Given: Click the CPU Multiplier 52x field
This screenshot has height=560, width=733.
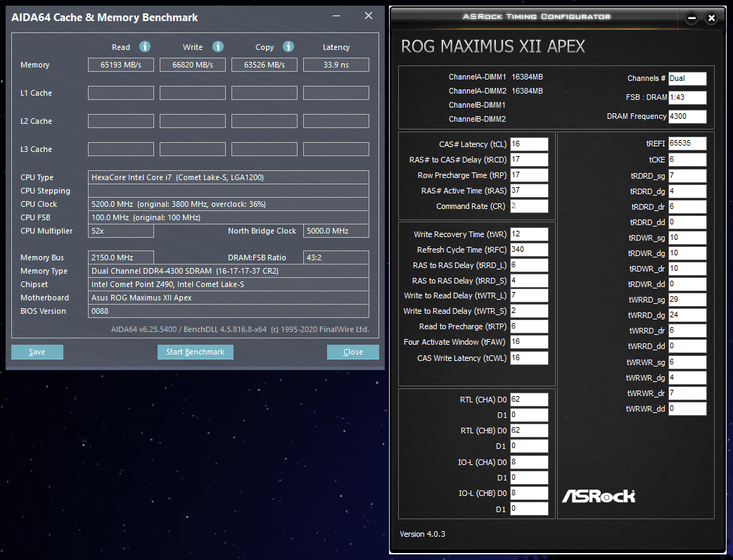Looking at the screenshot, I should point(120,231).
